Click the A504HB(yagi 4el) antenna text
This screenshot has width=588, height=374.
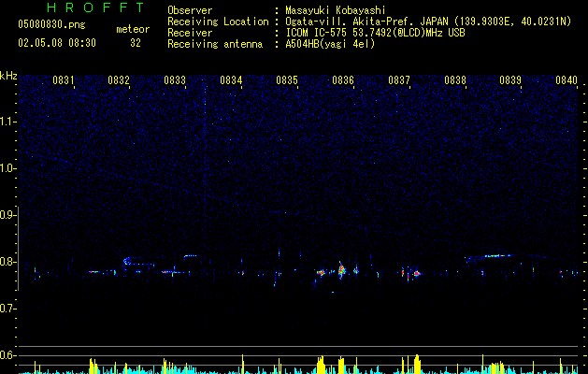pos(330,44)
